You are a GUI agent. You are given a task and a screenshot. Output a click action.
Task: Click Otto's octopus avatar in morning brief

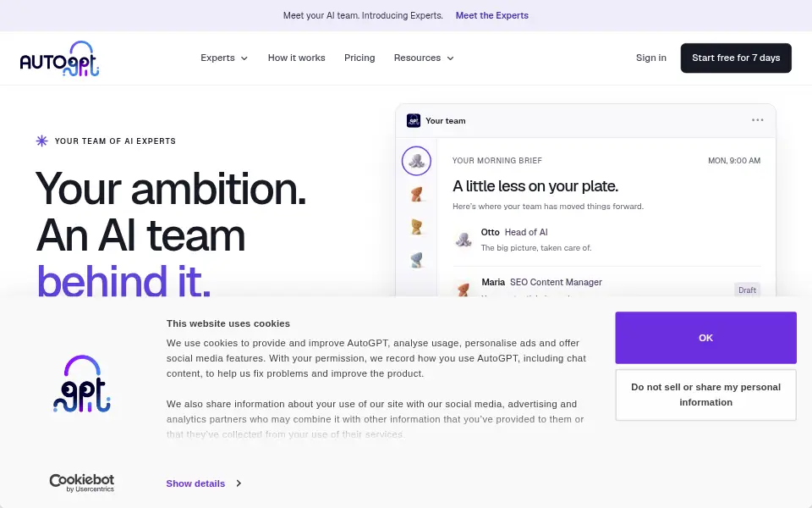tap(464, 240)
